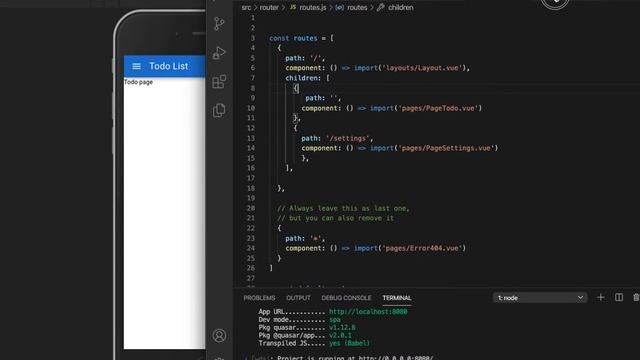Image resolution: width=640 pixels, height=360 pixels.
Task: Click 'routes' symbol in the breadcrumb
Action: click(x=357, y=7)
